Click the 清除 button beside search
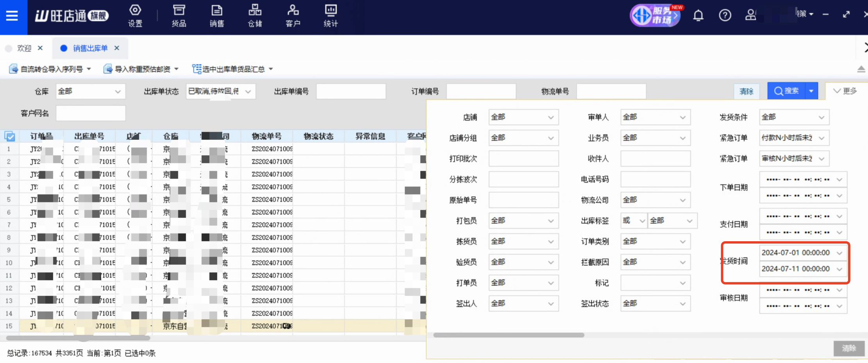Screen dimensions: 868x363 pos(746,91)
